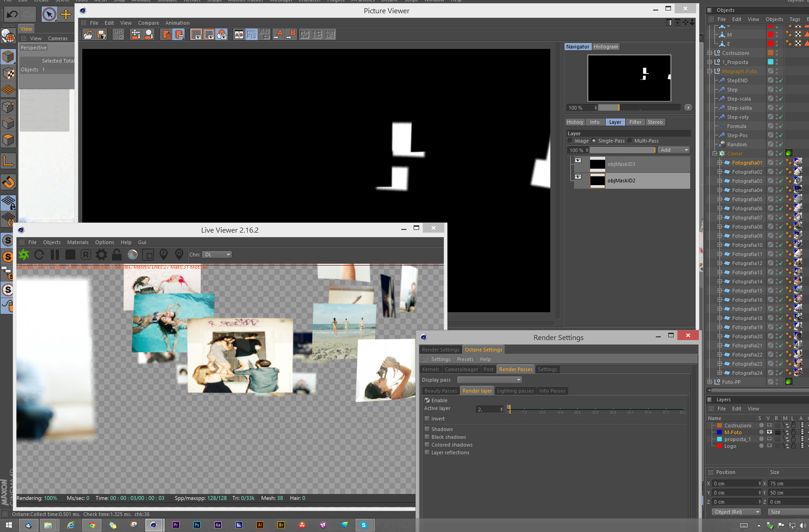Check the Invert option
Image resolution: width=809 pixels, height=532 pixels.
point(427,419)
